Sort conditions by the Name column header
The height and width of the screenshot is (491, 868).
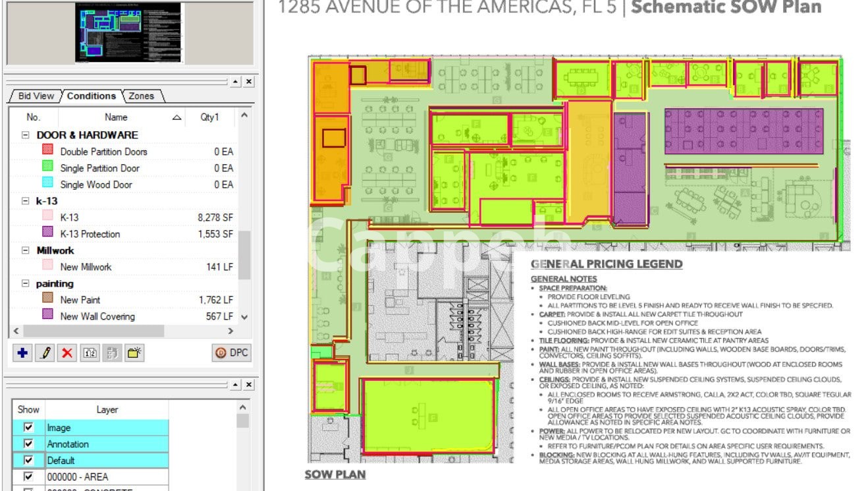tap(116, 117)
